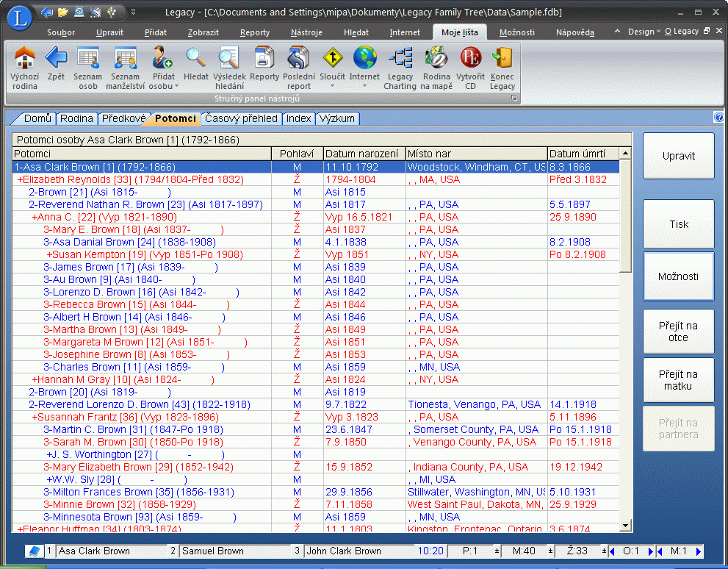This screenshot has height=569, width=728.
Task: Switch to the Výzkum view tab
Action: [x=337, y=118]
